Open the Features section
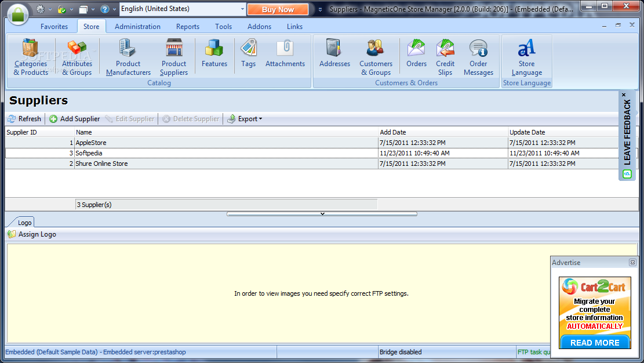 (x=214, y=53)
